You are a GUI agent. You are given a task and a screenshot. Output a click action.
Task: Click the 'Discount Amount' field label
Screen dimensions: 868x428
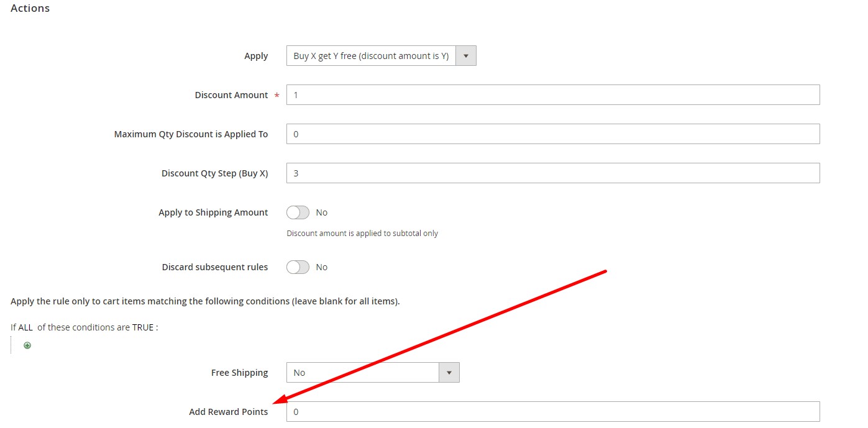[x=231, y=95]
